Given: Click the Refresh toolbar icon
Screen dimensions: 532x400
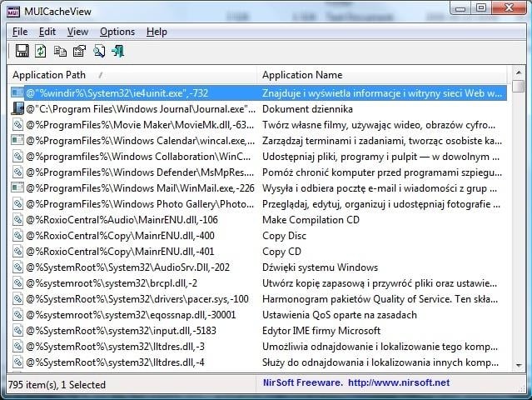Looking at the screenshot, I should pos(40,51).
